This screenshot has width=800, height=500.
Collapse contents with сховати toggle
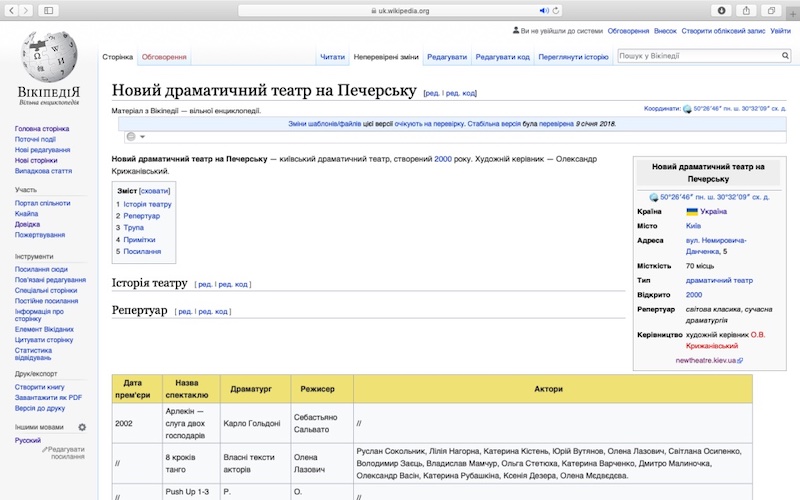155,191
